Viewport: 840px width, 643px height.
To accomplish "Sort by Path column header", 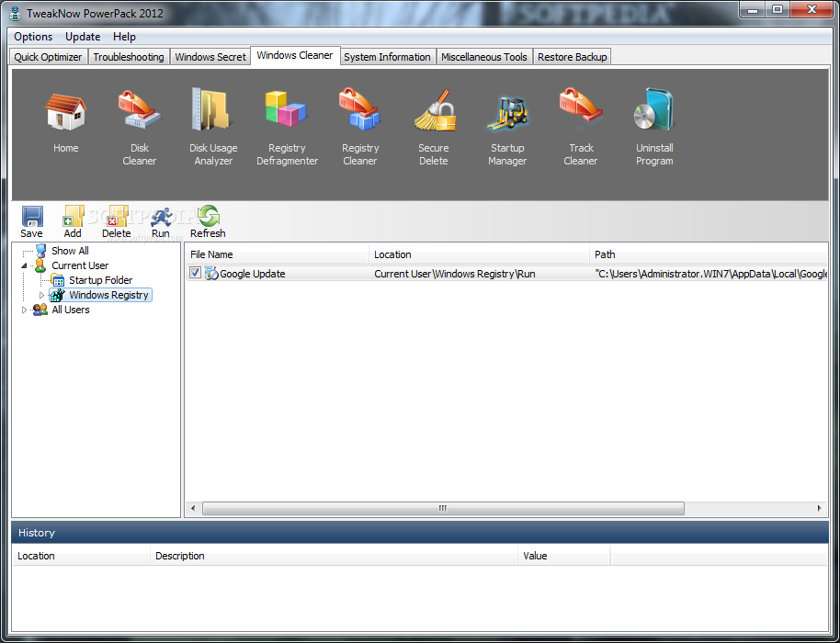I will pyautogui.click(x=709, y=254).
